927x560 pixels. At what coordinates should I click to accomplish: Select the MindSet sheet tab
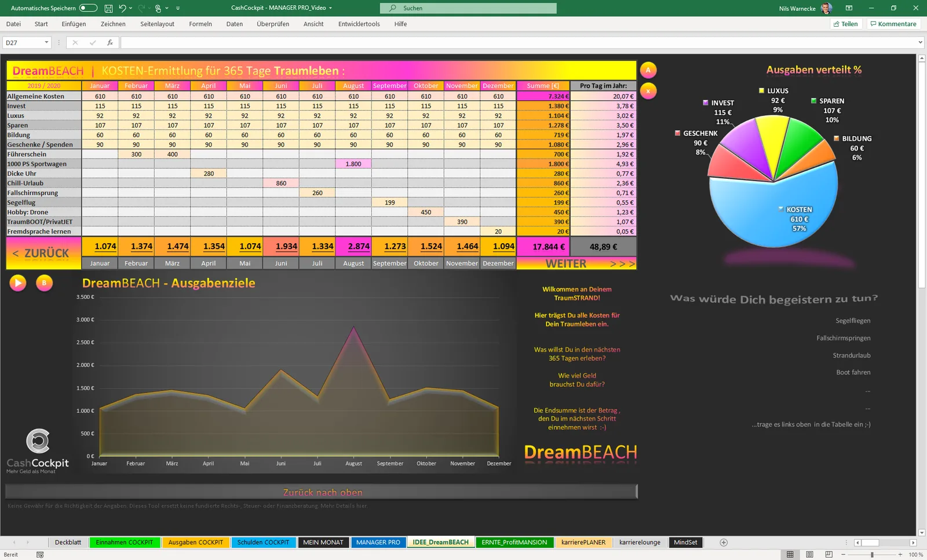(685, 543)
